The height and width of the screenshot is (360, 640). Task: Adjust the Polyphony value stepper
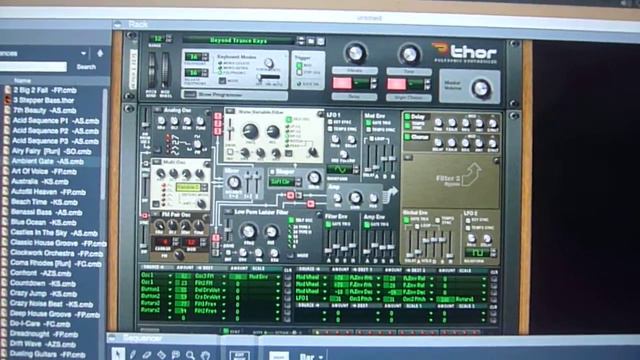tap(205, 57)
